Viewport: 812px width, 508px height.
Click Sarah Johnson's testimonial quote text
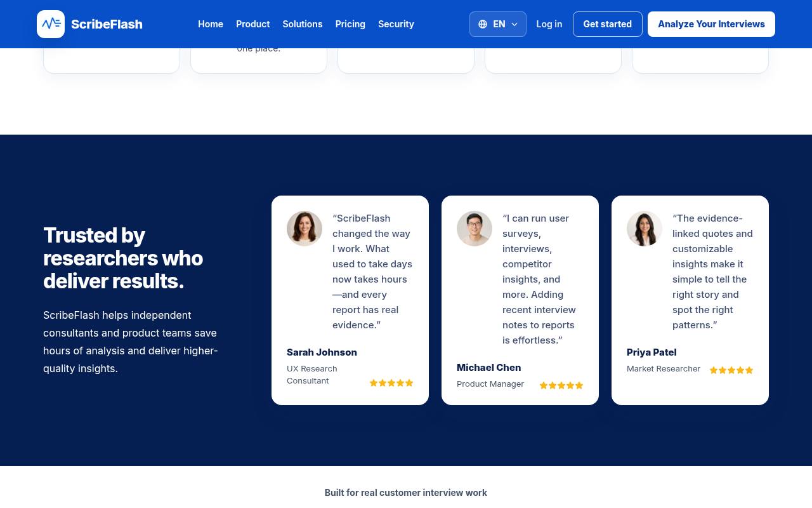(x=372, y=272)
